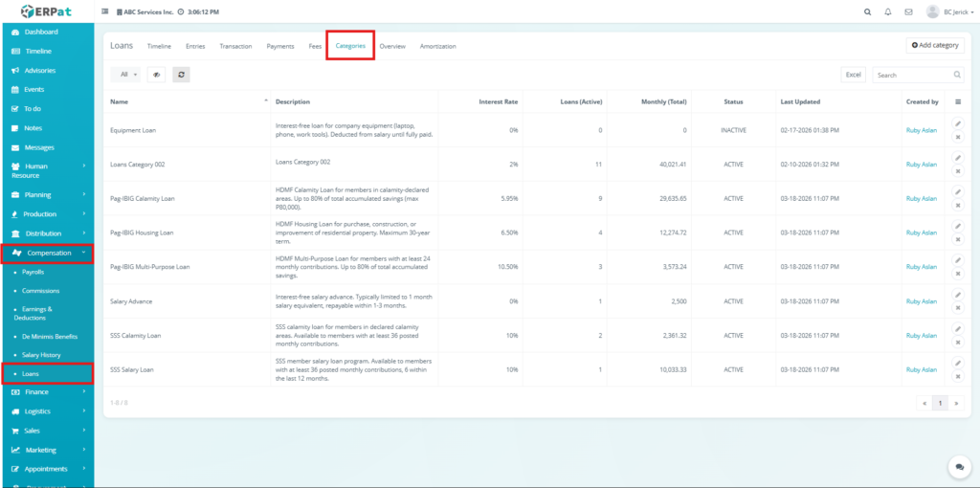This screenshot has width=980, height=488.
Task: Click the Add category button
Action: [x=935, y=46]
